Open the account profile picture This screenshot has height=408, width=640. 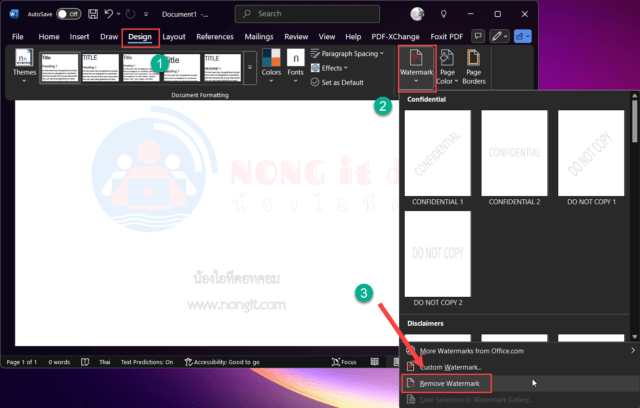[x=417, y=14]
